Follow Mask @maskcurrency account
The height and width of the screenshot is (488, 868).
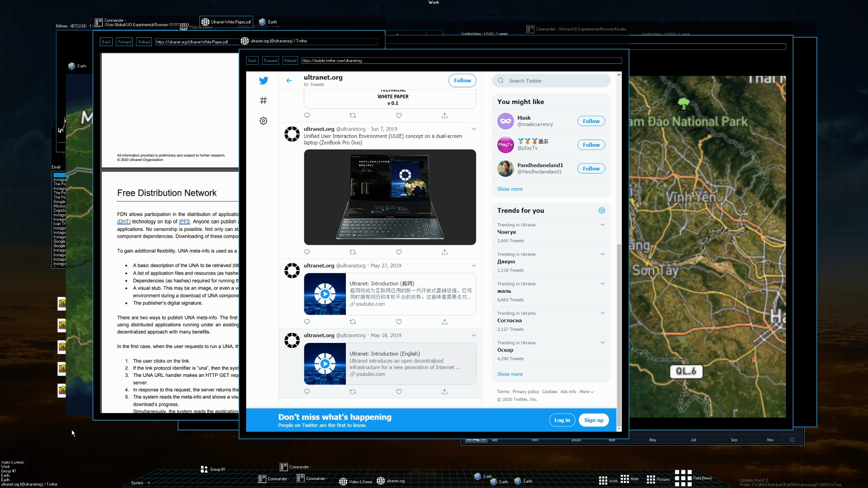point(591,121)
